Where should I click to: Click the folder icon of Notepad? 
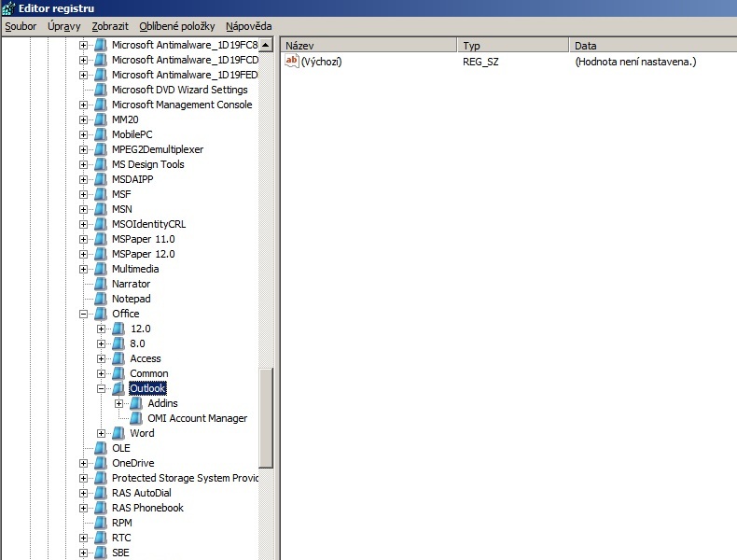[101, 299]
